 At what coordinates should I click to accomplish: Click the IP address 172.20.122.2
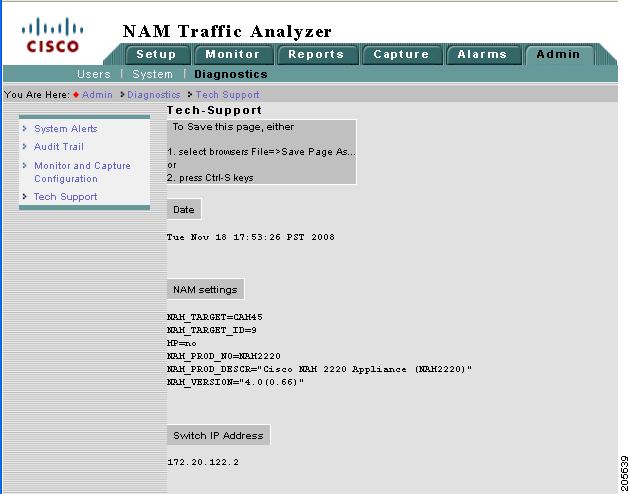[x=203, y=462]
